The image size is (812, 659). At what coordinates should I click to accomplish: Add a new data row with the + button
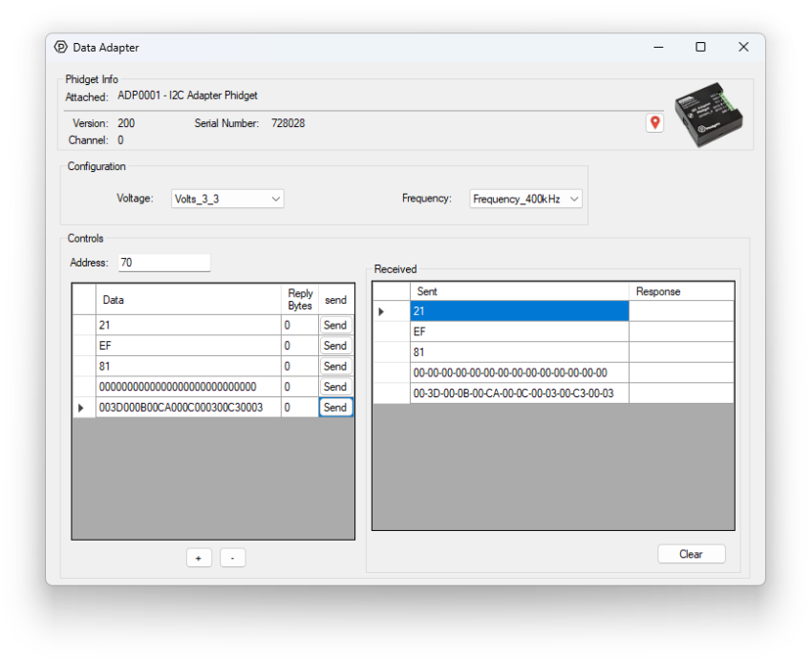[199, 557]
